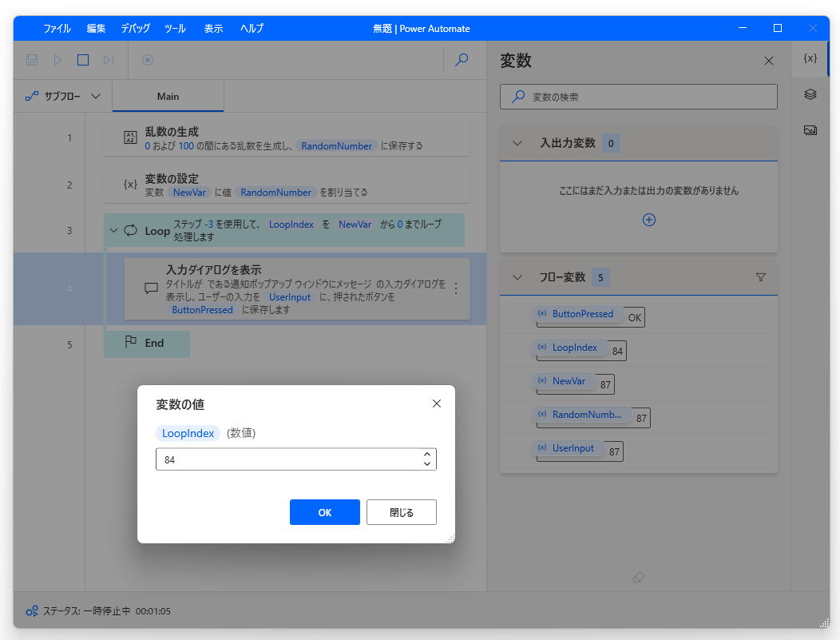Stop the paused flow run
This screenshot has width=840, height=640.
click(82, 59)
